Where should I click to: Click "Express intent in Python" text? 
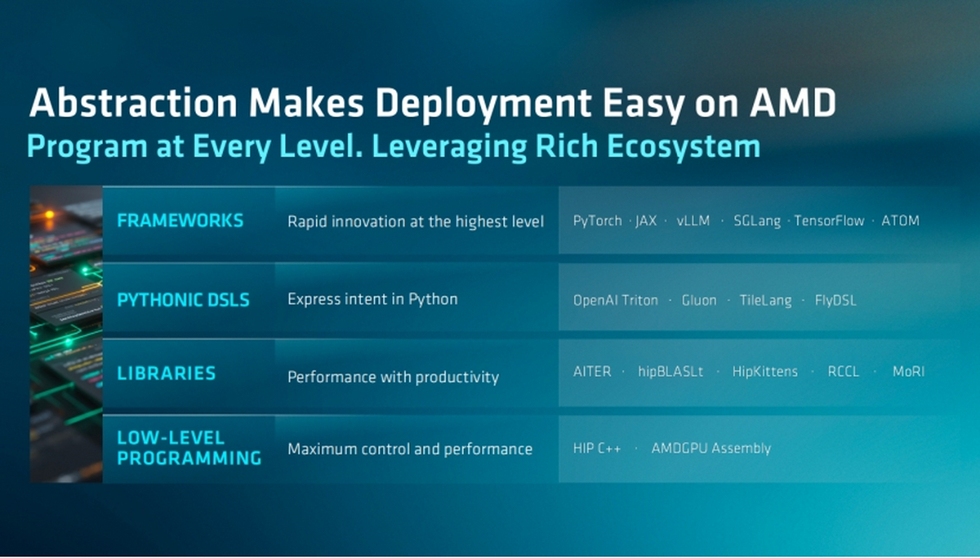372,299
